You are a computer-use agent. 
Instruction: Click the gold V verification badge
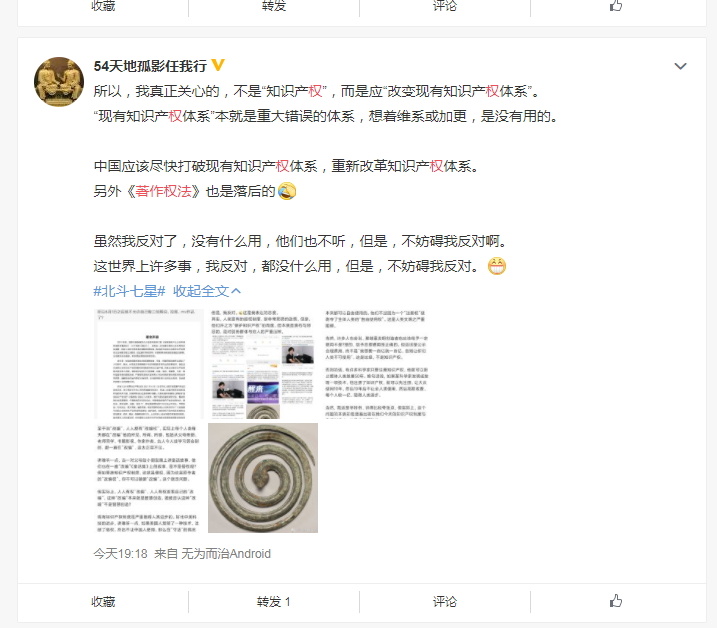[218, 65]
